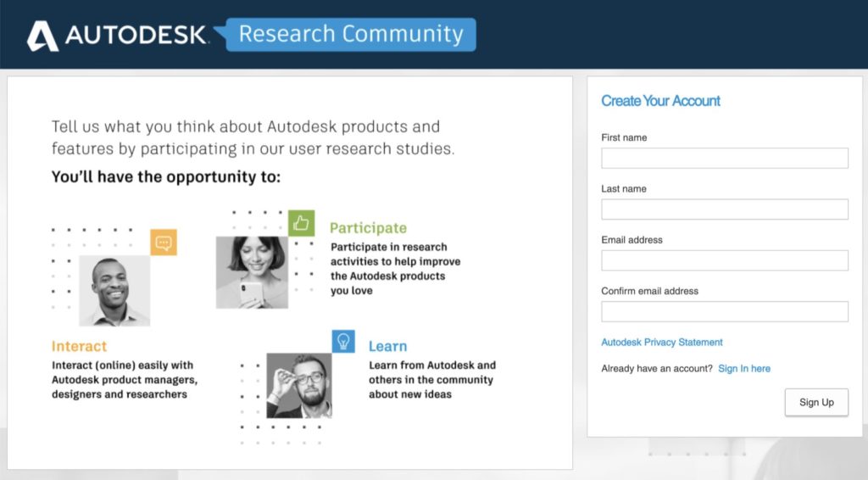This screenshot has width=868, height=480.
Task: Click the Learn heading
Action: pos(387,346)
